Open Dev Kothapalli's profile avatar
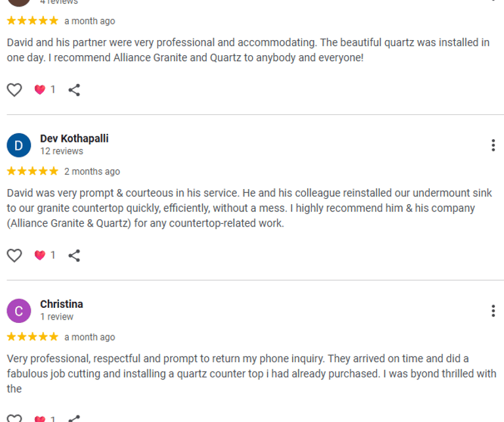Image resolution: width=504 pixels, height=422 pixels. click(18, 145)
